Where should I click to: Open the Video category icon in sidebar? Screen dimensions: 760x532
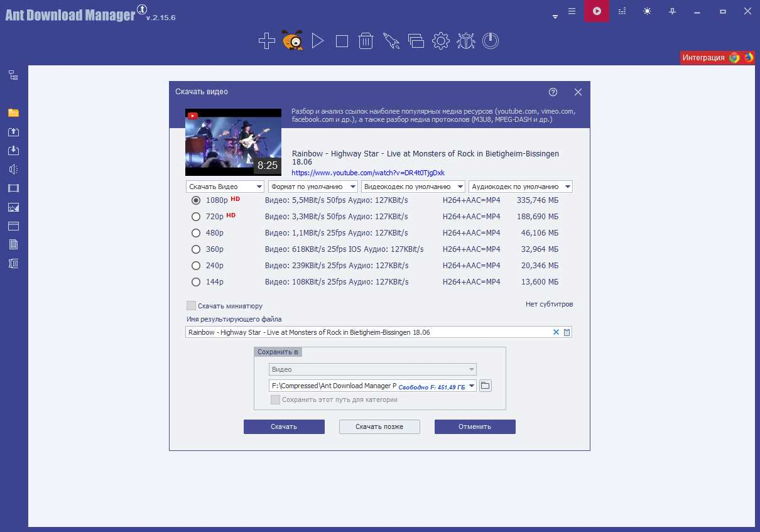[13, 188]
